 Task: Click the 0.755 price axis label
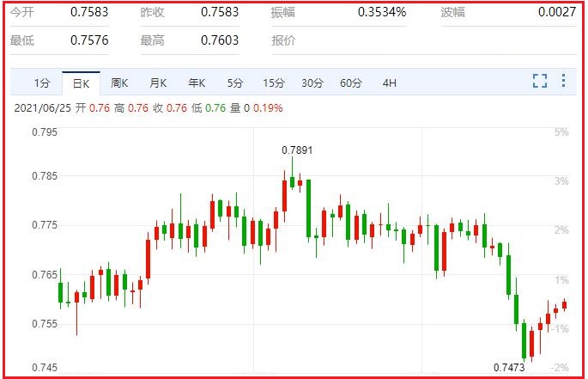pyautogui.click(x=45, y=324)
